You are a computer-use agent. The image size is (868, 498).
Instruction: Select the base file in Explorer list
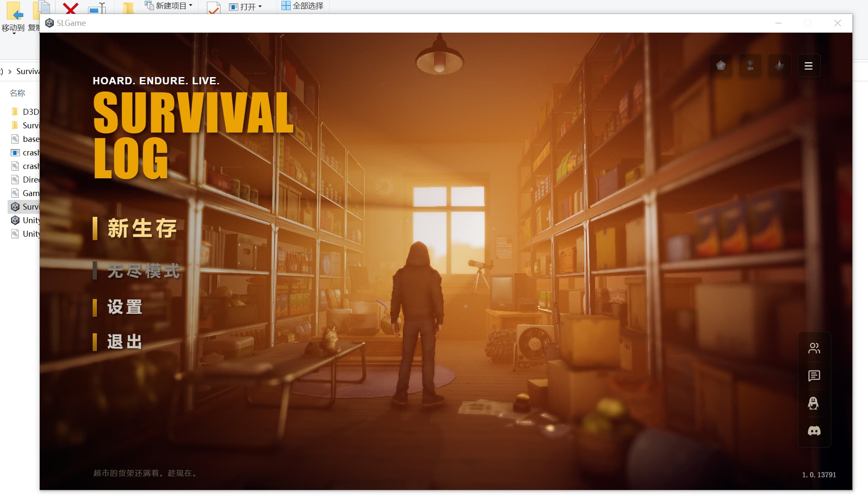(25, 139)
